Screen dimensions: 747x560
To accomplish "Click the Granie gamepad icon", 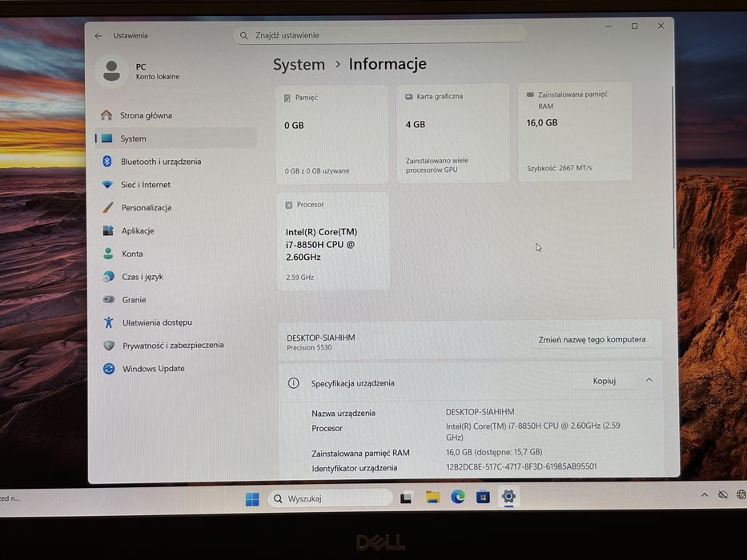I will coord(109,299).
